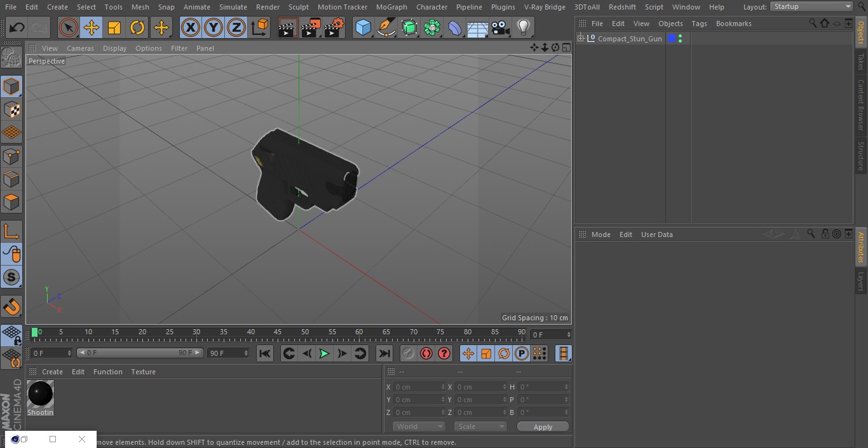This screenshot has width=868, height=448.
Task: Click the Make Editable icon
Action: [11, 58]
